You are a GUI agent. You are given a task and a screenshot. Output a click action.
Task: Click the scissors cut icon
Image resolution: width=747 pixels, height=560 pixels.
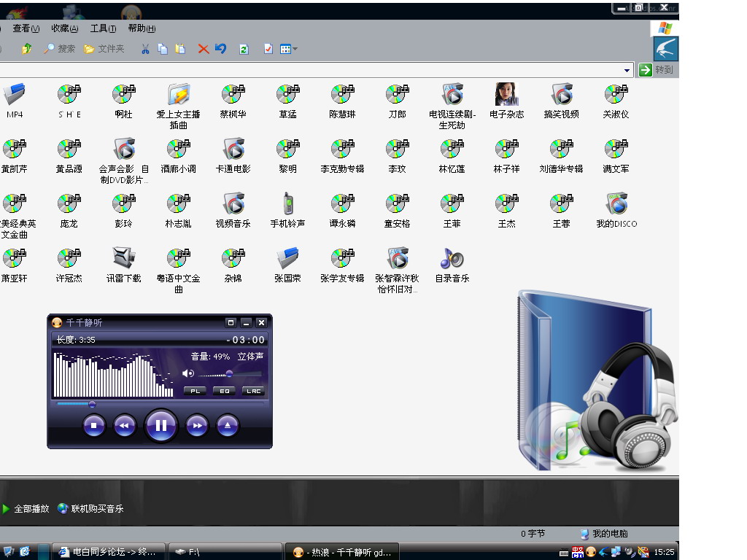145,49
